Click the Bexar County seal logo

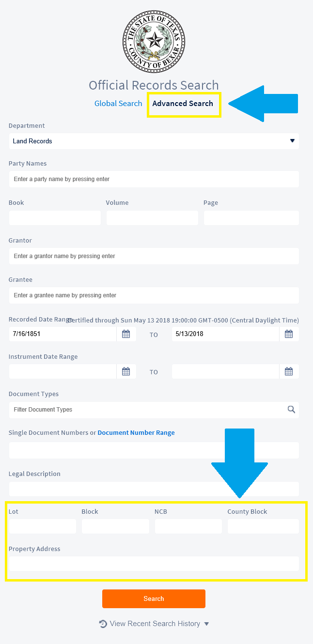[x=154, y=42]
